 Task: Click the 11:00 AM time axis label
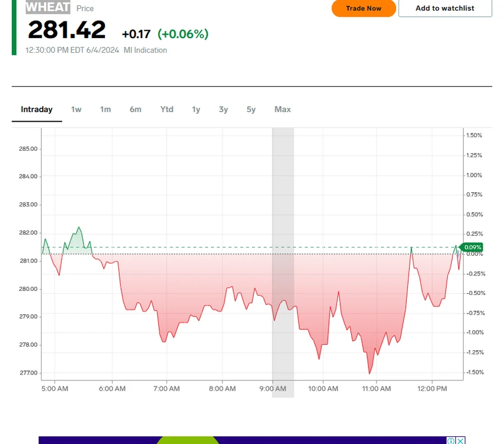[377, 389]
